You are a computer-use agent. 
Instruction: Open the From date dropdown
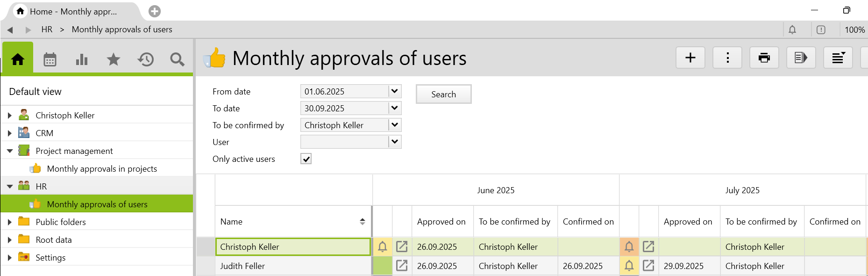point(395,91)
